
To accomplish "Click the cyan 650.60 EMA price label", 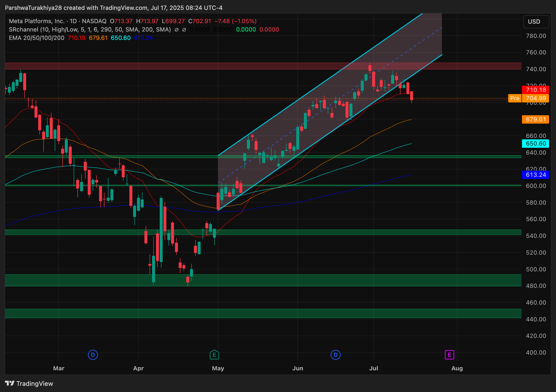I will pyautogui.click(x=535, y=144).
